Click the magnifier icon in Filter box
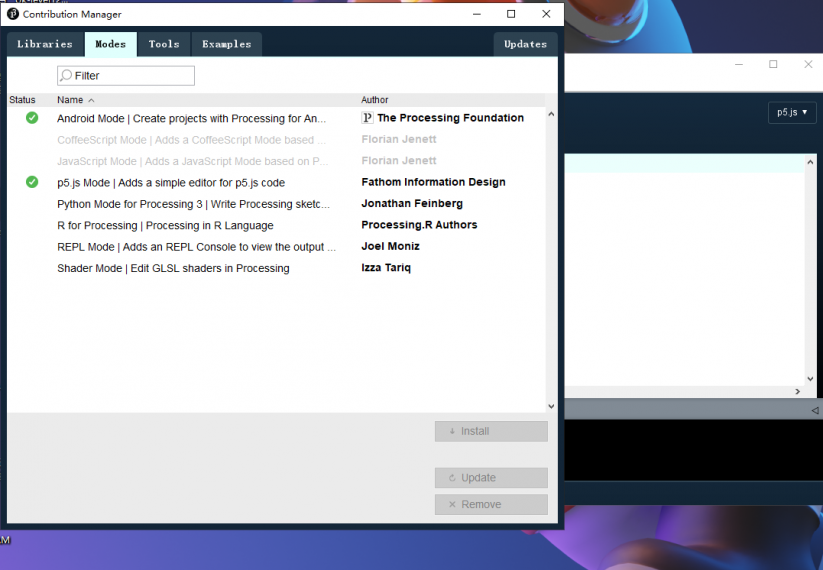This screenshot has width=823, height=570. click(66, 76)
